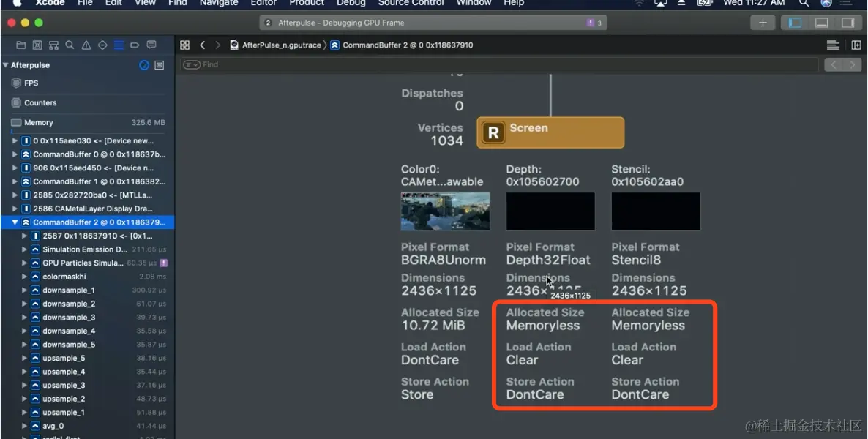
Task: Select the 2586 CAMetalLayer Display row
Action: [87, 209]
